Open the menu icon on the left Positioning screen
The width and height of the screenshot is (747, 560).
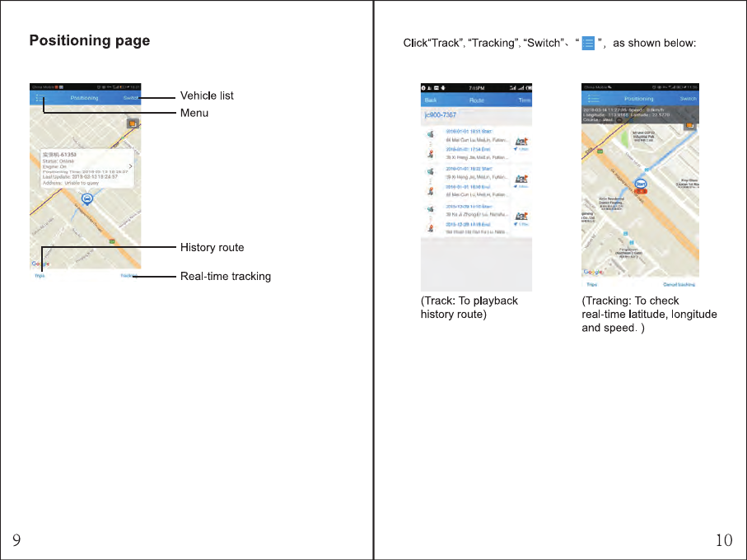(x=41, y=98)
